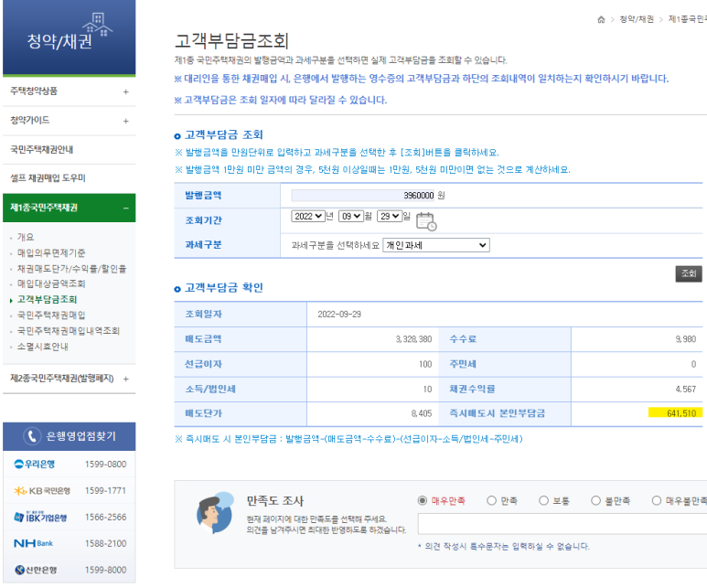Click the 고객부담금조회 page title
Image resolution: width=707 pixels, height=588 pixels.
coord(231,41)
